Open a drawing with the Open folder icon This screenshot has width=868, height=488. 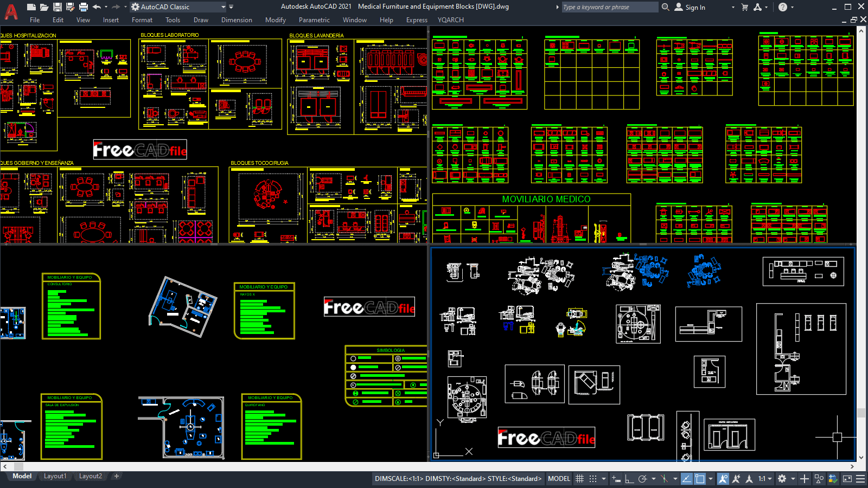[44, 7]
